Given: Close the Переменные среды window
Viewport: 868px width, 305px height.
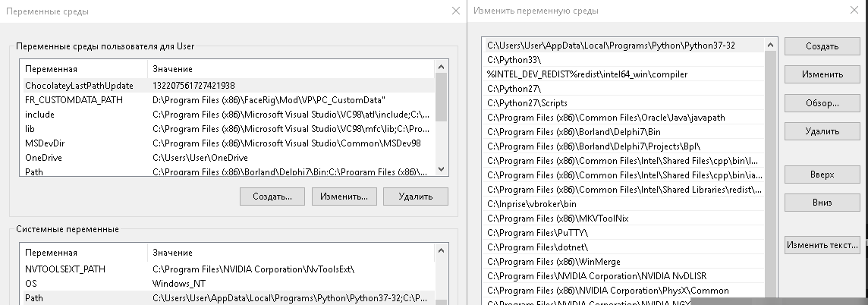Looking at the screenshot, I should point(455,11).
